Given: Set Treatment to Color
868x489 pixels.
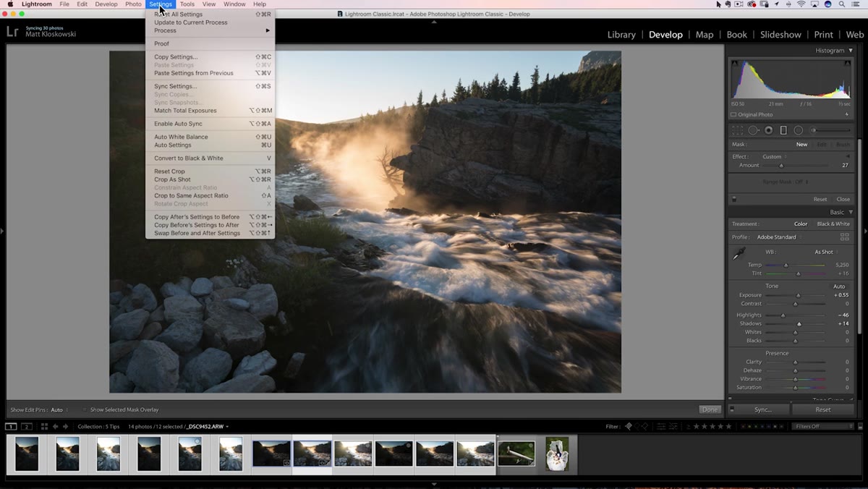Looking at the screenshot, I should [801, 224].
